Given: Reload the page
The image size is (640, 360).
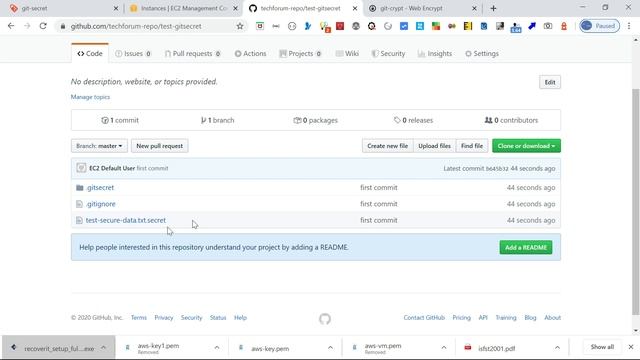Looking at the screenshot, I should [x=43, y=26].
